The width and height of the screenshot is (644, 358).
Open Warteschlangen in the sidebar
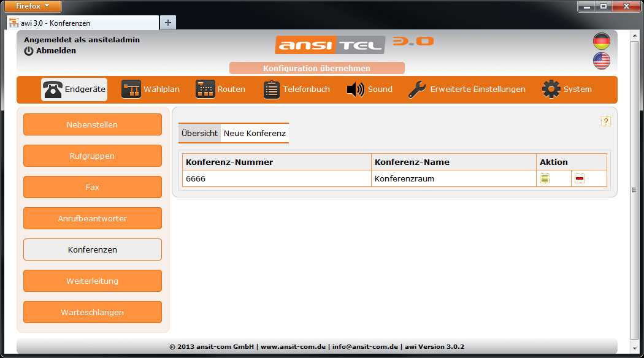pos(92,312)
